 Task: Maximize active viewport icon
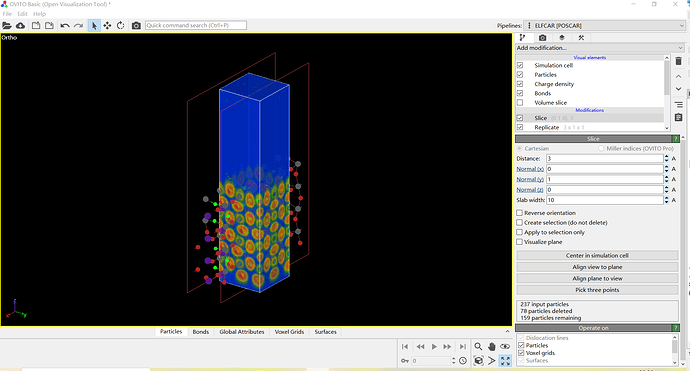click(x=505, y=361)
